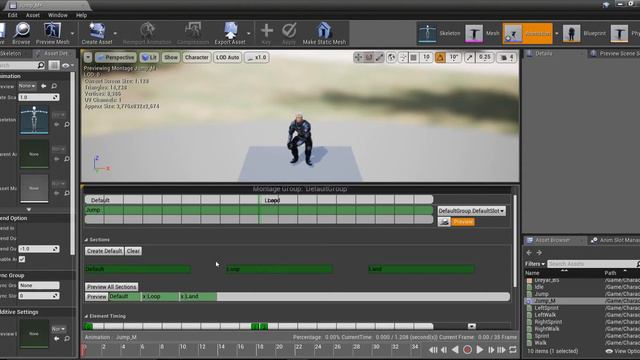Toggle rotation snapping in viewport
This screenshot has width=640, height=360.
coord(440,58)
